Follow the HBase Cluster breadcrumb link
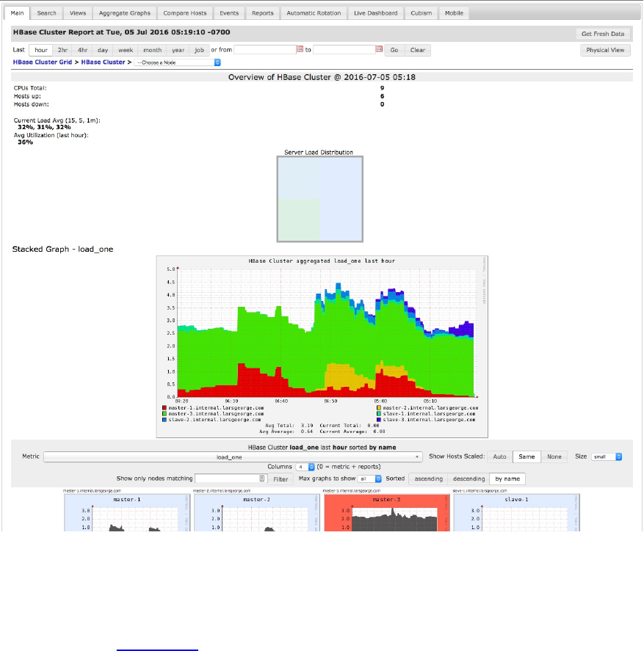Viewport: 644px width, 651px height. (x=103, y=62)
